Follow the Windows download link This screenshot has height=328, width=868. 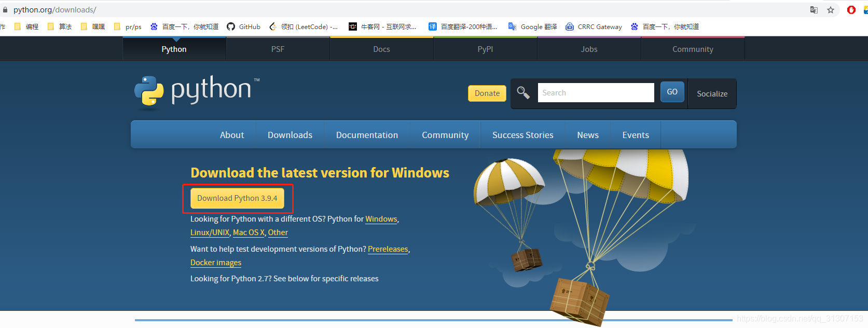tap(381, 219)
